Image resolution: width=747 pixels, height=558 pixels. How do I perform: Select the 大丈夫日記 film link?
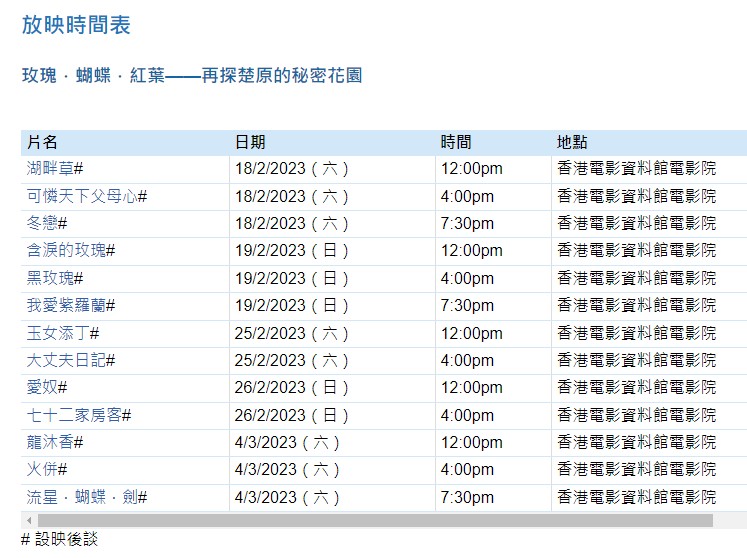[66, 360]
